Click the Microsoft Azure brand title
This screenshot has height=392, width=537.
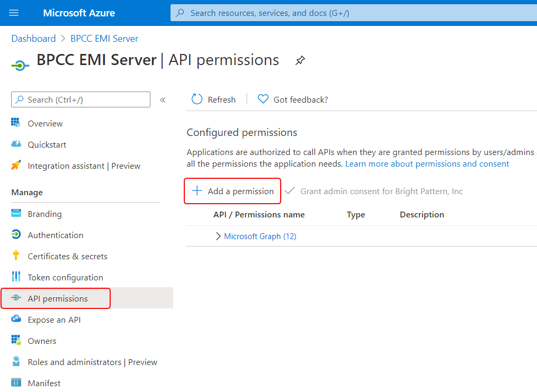79,13
